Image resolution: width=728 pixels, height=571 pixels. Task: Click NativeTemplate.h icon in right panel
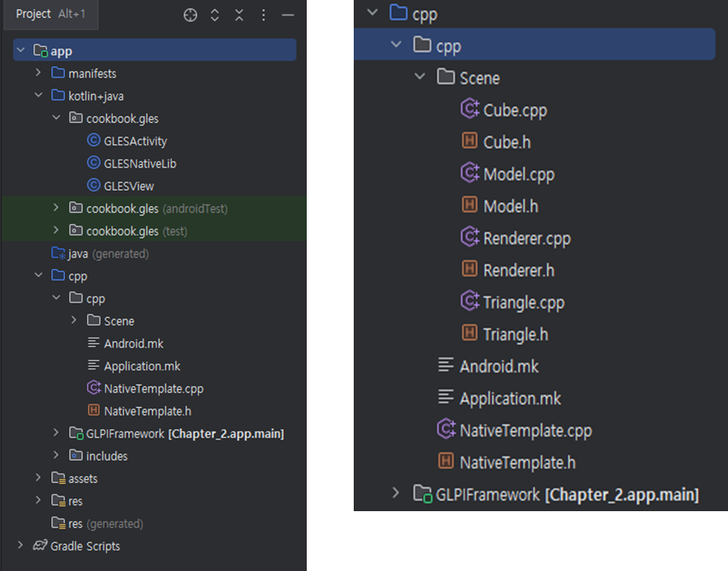coord(446,461)
